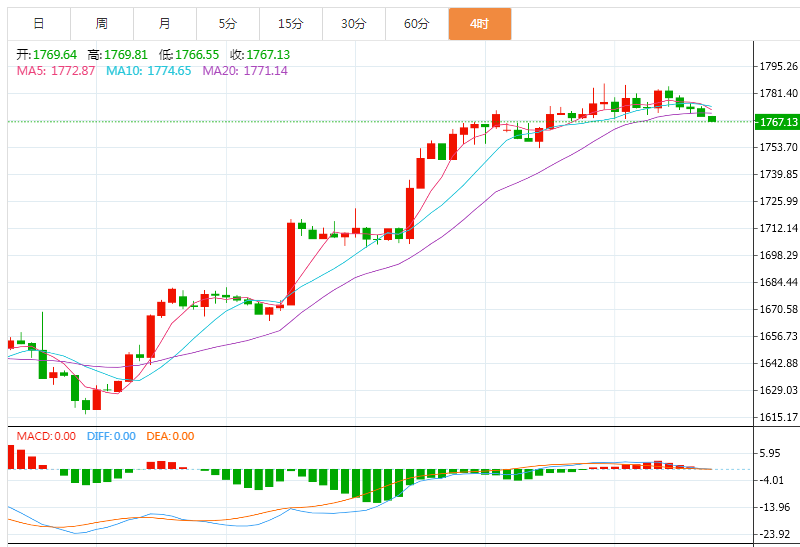800x547 pixels.
Task: Click the DEA indicator label
Action: [x=170, y=436]
